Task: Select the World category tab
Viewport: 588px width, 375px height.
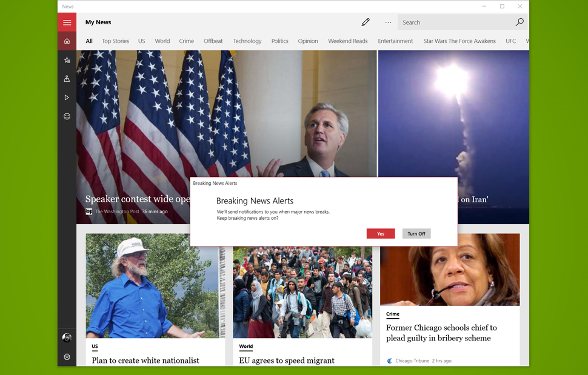Action: click(162, 41)
